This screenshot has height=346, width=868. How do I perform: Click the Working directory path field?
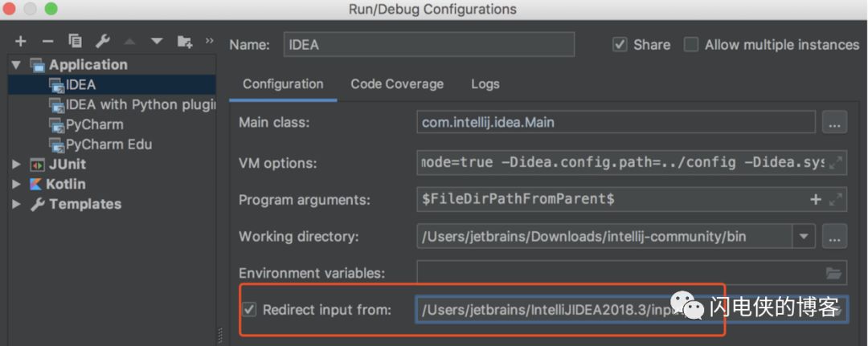[x=604, y=237]
